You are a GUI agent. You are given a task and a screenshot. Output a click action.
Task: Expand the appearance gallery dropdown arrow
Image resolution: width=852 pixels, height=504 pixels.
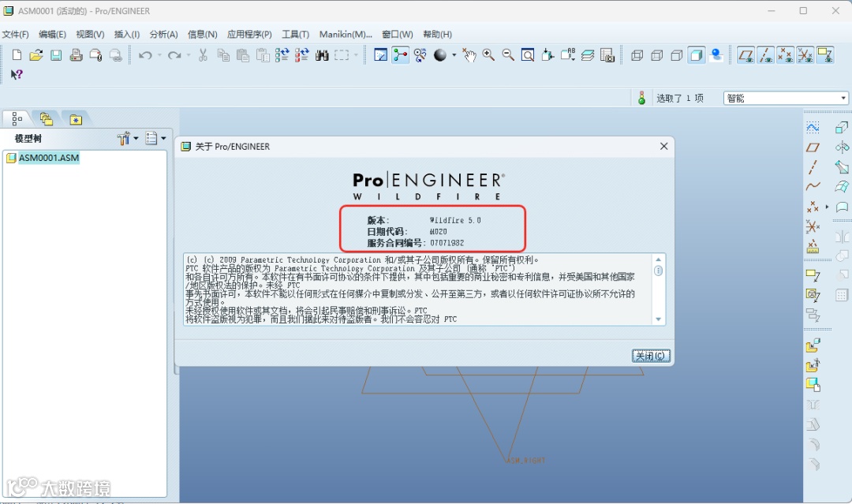point(454,55)
